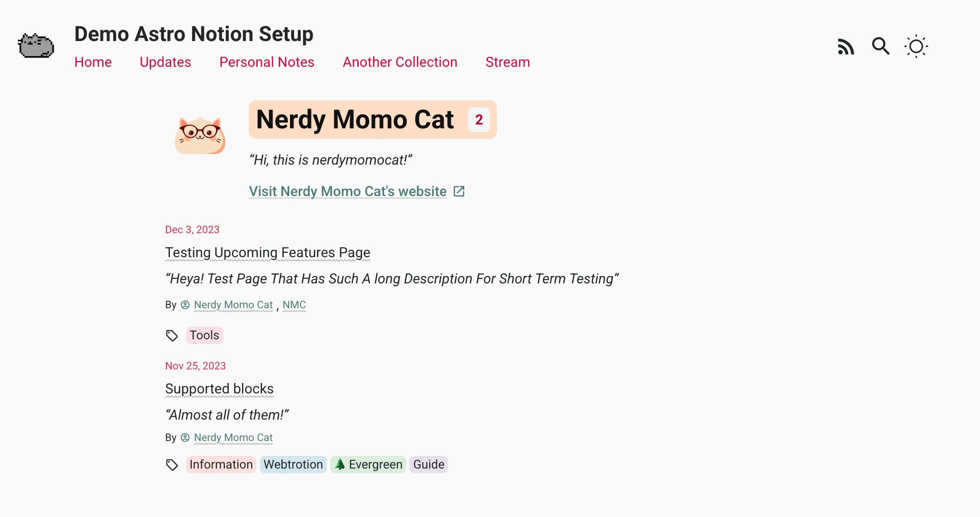Click tag icon next to Tools
The width and height of the screenshot is (980, 517).
coord(172,335)
